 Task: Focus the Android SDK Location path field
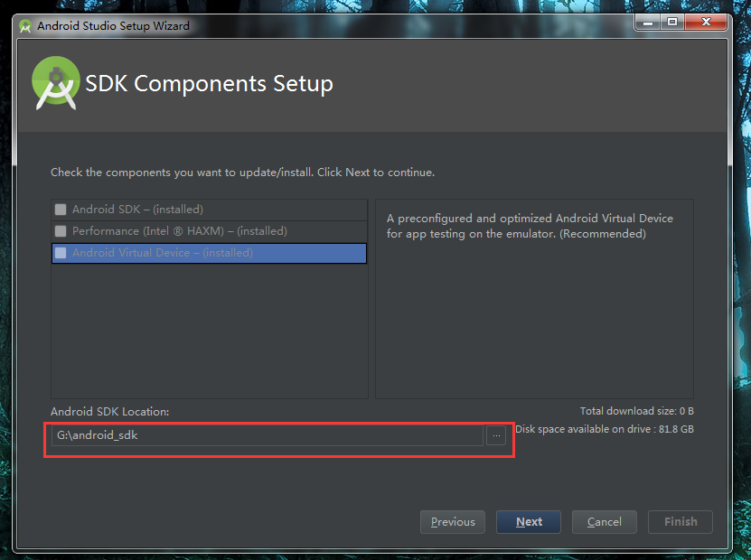click(268, 435)
